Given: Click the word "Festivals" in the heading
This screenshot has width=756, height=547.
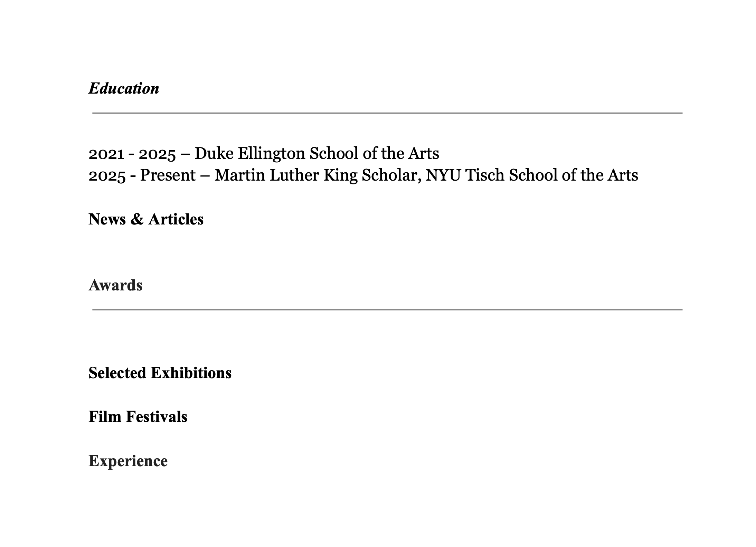Looking at the screenshot, I should (x=157, y=417).
